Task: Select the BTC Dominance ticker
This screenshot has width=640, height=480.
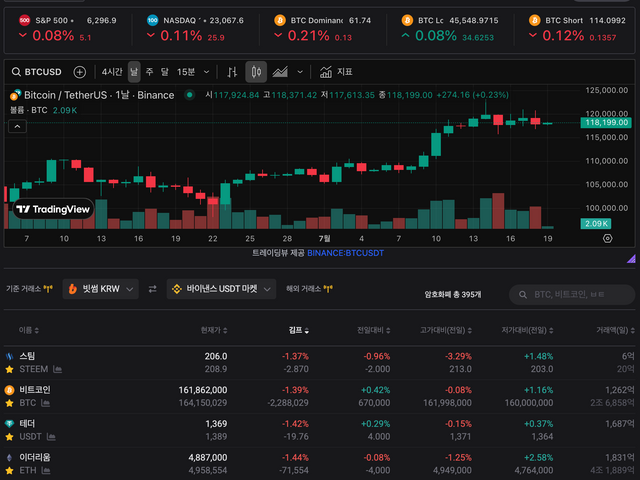Action: [x=322, y=29]
